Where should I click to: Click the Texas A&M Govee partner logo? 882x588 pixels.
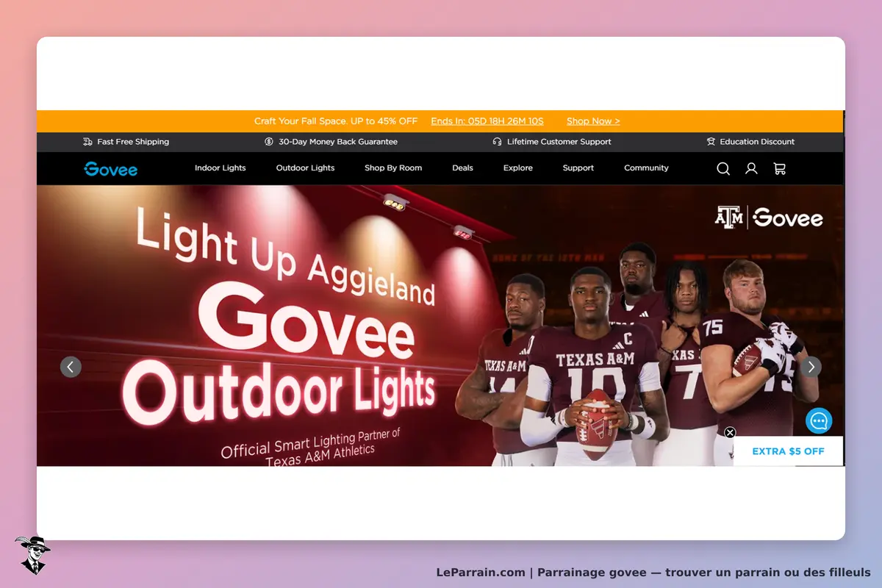coord(769,218)
